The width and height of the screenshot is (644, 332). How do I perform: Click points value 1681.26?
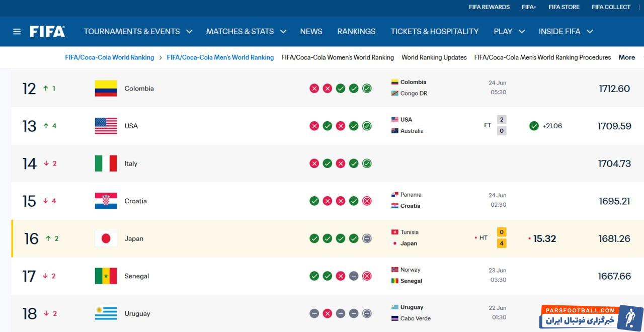[614, 238]
